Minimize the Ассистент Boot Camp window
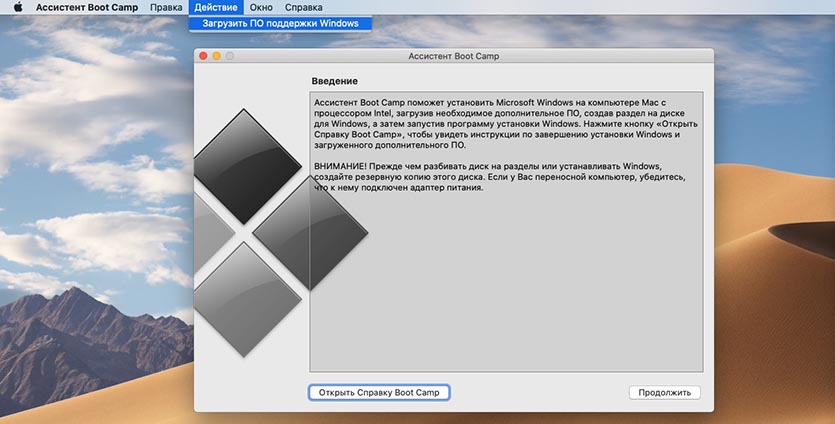 point(216,56)
